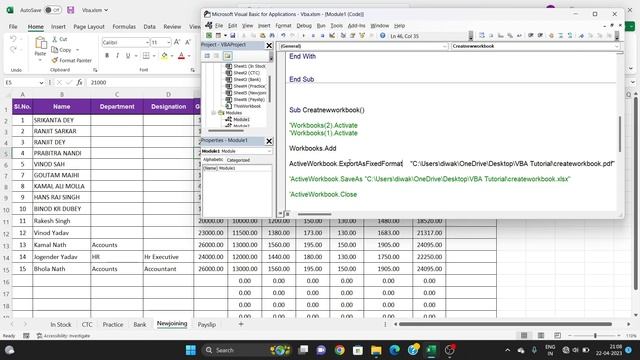Switch to the In Stock sheet tab

61,324
